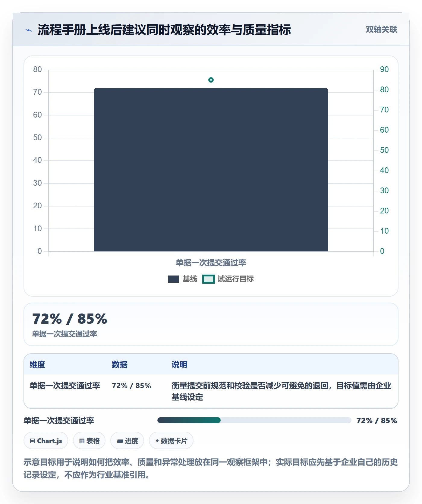Click the lightning bolt icon beside the title
The image size is (422, 504).
point(29,30)
